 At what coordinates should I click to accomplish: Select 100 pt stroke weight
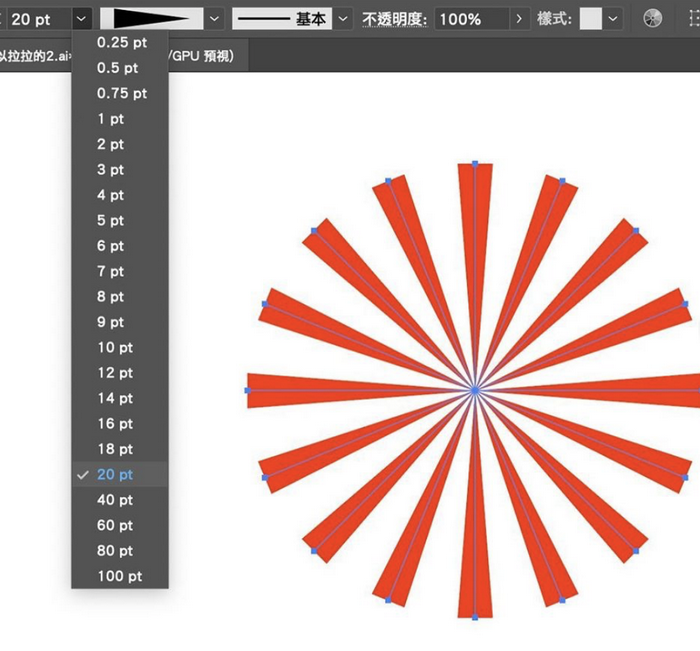pyautogui.click(x=119, y=576)
